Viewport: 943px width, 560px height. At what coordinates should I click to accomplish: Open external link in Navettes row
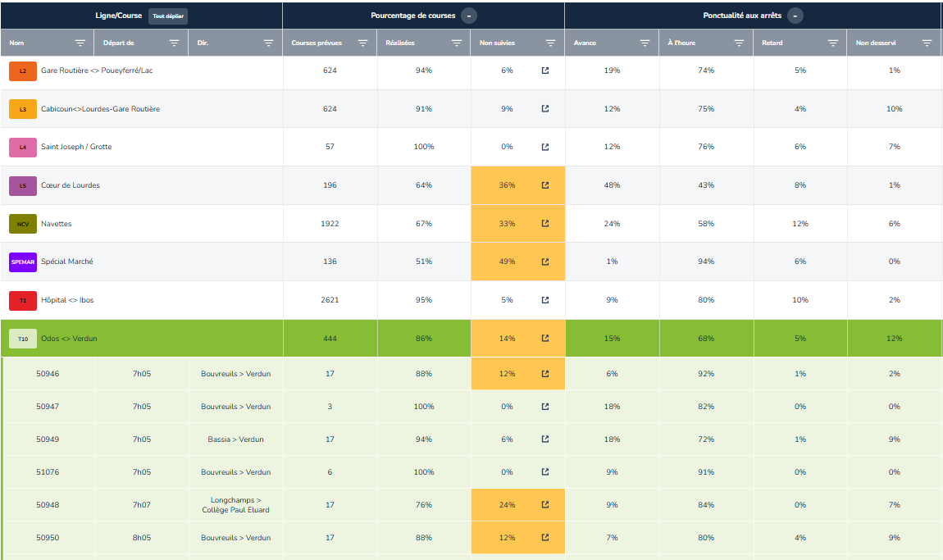pyautogui.click(x=545, y=224)
